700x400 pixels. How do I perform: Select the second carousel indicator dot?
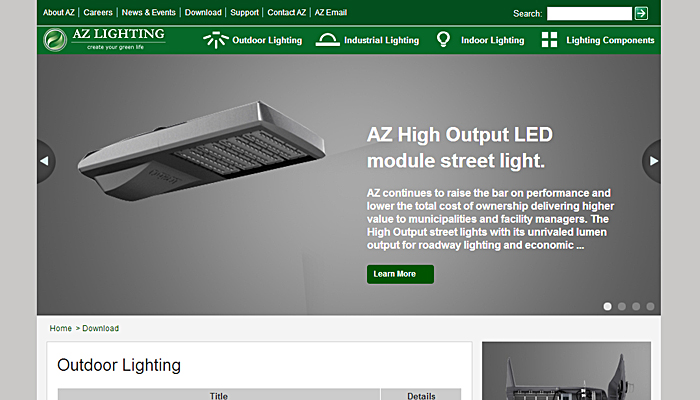pyautogui.click(x=622, y=306)
